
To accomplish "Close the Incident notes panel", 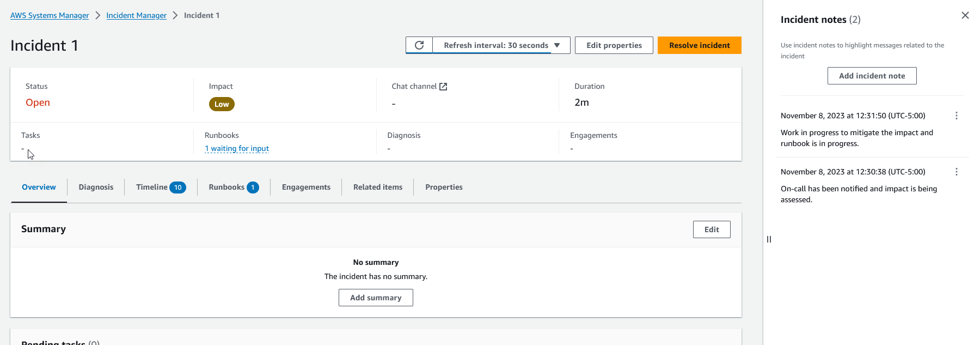I will [965, 15].
